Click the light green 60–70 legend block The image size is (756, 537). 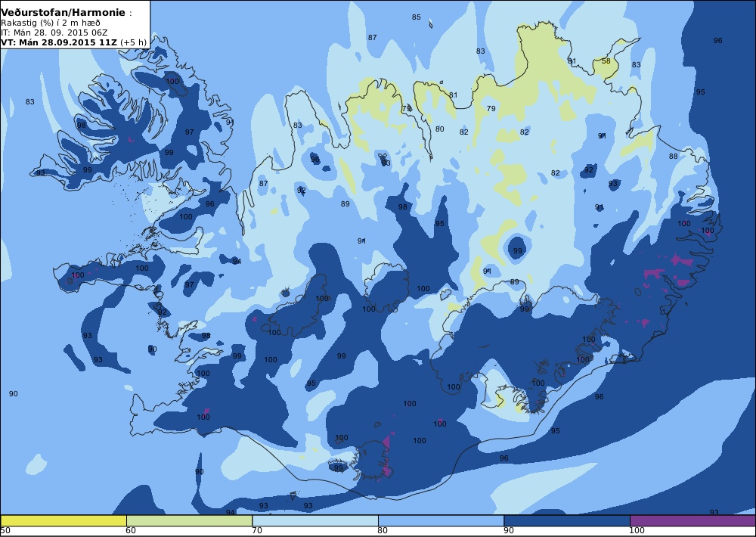tap(189, 520)
